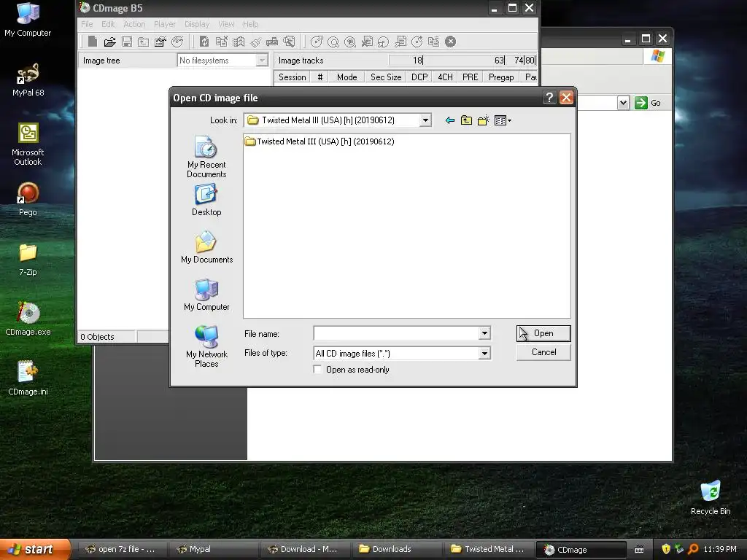
Task: Select My Network Places in the dialog
Action: (x=206, y=346)
